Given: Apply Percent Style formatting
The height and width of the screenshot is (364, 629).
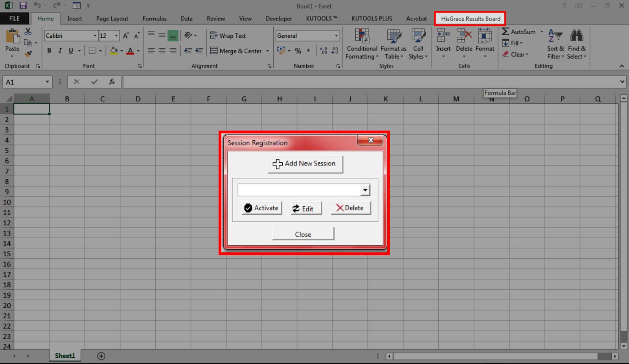Looking at the screenshot, I should [298, 50].
